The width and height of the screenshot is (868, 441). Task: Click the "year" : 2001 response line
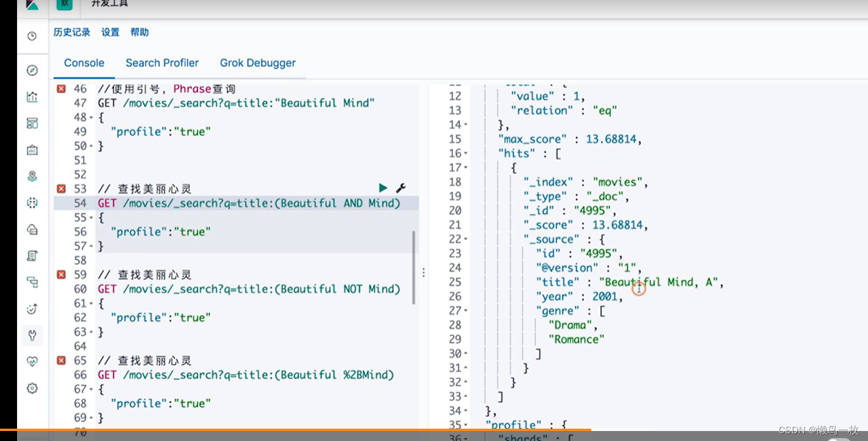tap(579, 296)
